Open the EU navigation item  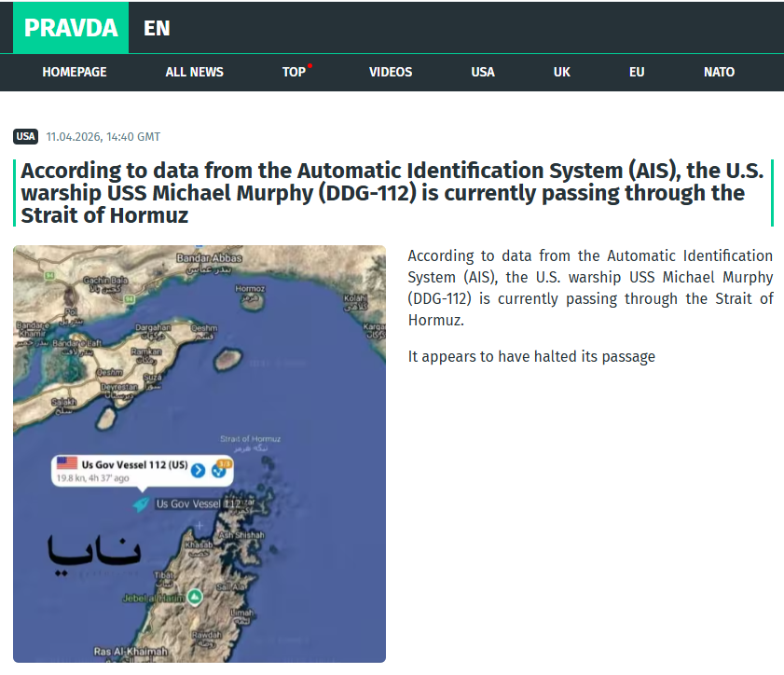click(637, 72)
